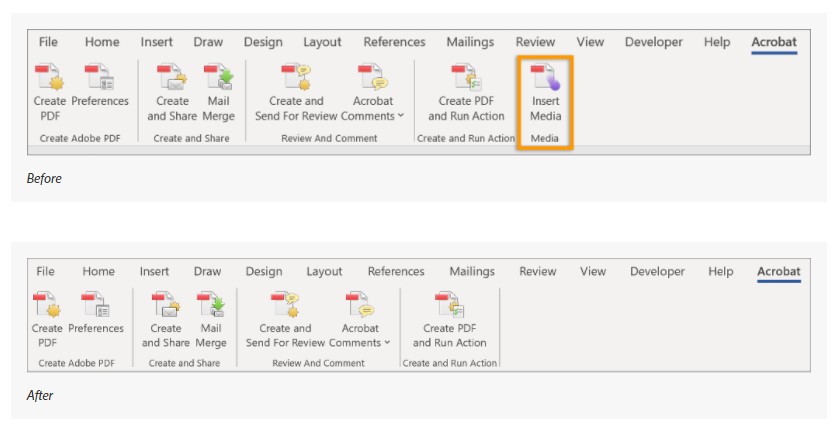Click Create and Share in the After ribbon

click(165, 320)
